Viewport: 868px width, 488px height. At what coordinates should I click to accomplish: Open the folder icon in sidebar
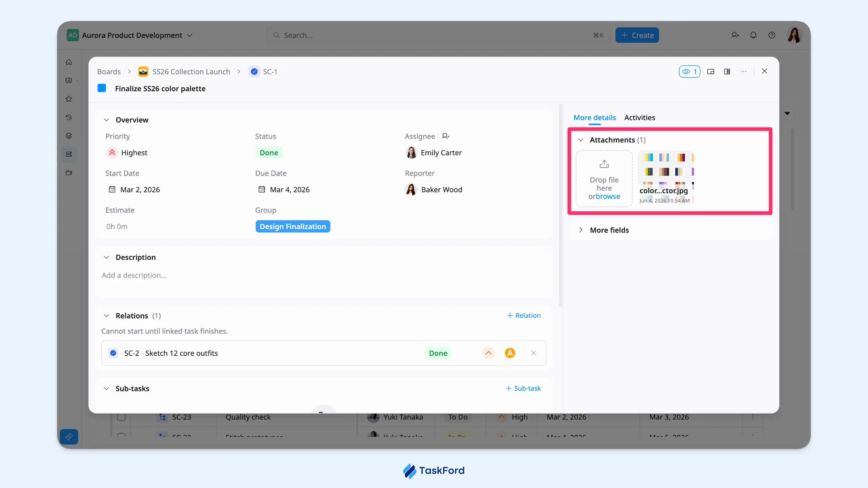coord(69,173)
